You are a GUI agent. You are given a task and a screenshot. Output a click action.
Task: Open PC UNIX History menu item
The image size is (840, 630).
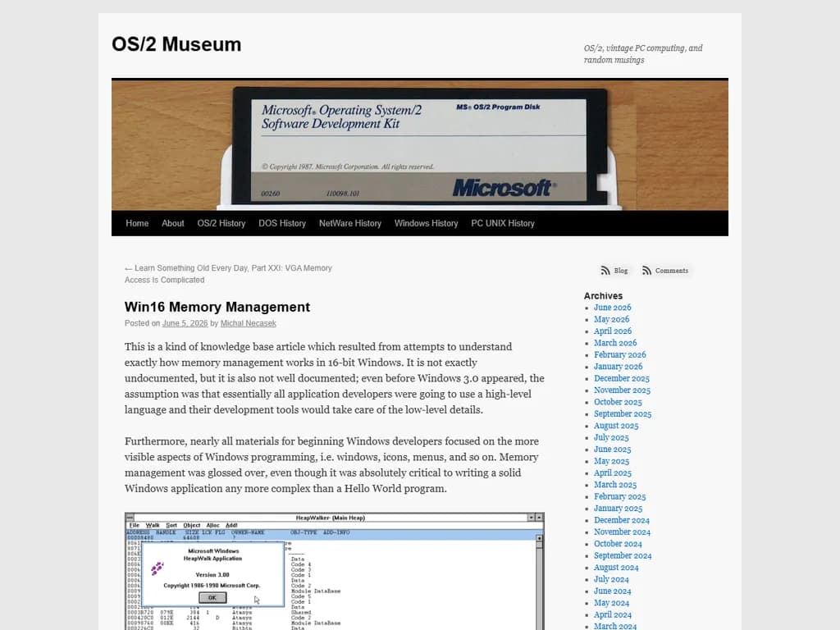503,223
